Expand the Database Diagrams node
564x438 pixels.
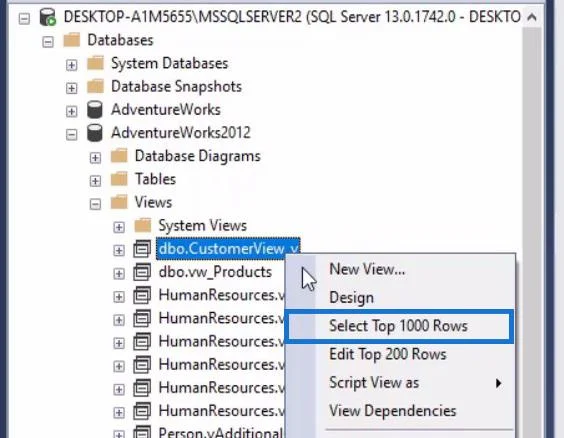[x=95, y=158]
